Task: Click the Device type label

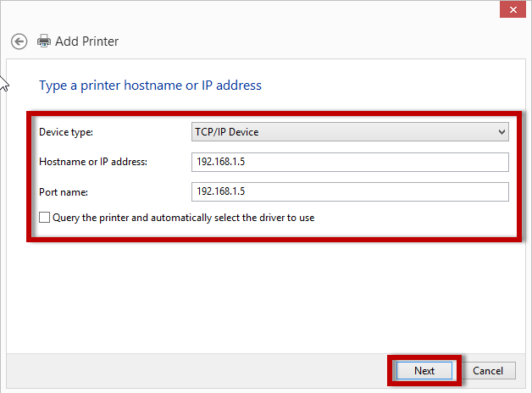Action: (67, 132)
